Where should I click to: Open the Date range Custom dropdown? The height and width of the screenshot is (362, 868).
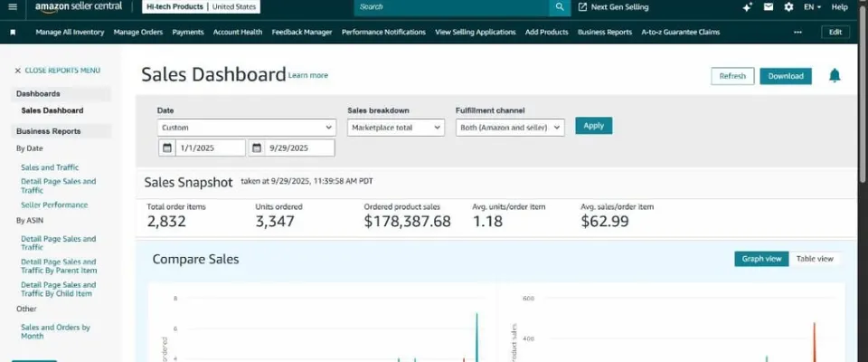[x=246, y=128]
